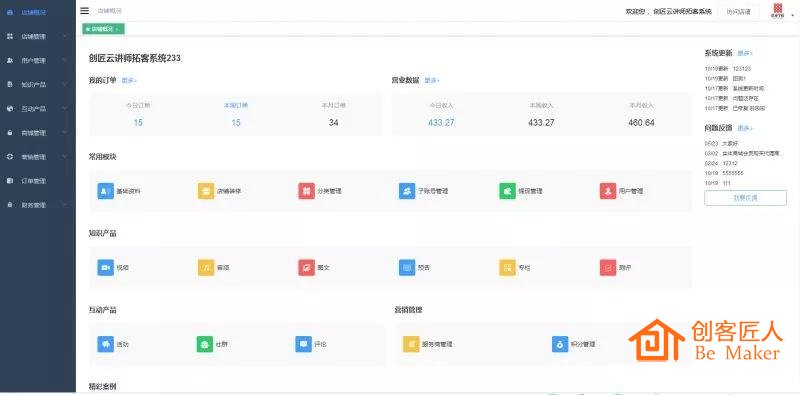Click the 我要反馈 feedback button

tap(745, 198)
